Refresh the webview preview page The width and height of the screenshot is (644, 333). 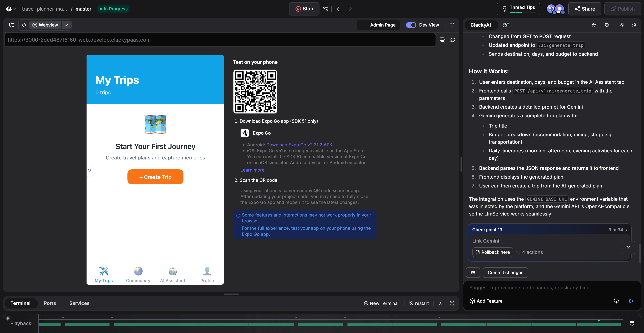(x=452, y=40)
